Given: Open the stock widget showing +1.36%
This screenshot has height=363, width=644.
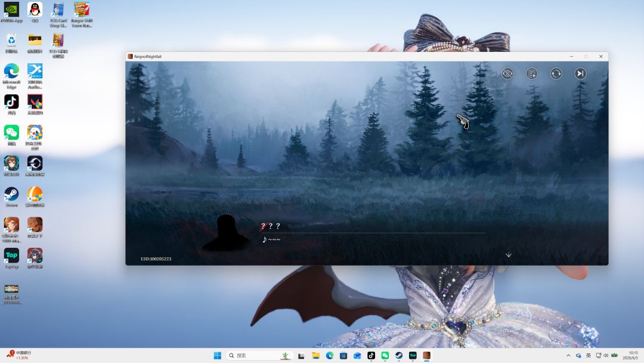Looking at the screenshot, I should point(19,355).
